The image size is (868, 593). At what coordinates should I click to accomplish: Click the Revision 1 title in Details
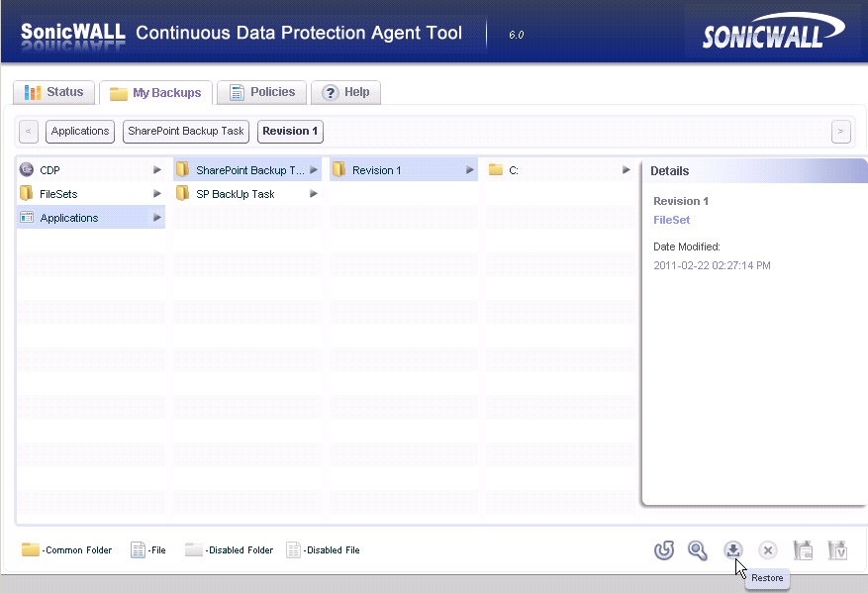click(681, 201)
